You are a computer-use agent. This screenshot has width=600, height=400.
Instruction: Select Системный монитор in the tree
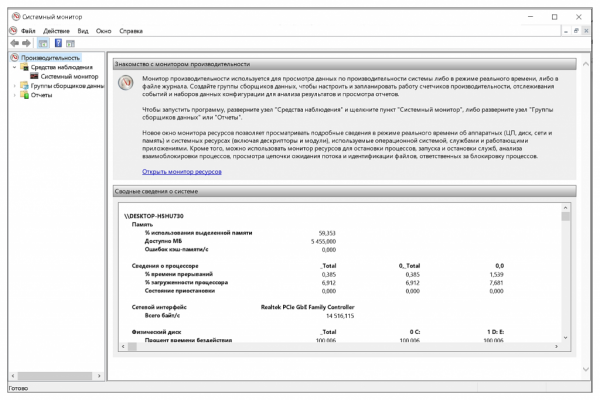pos(69,77)
